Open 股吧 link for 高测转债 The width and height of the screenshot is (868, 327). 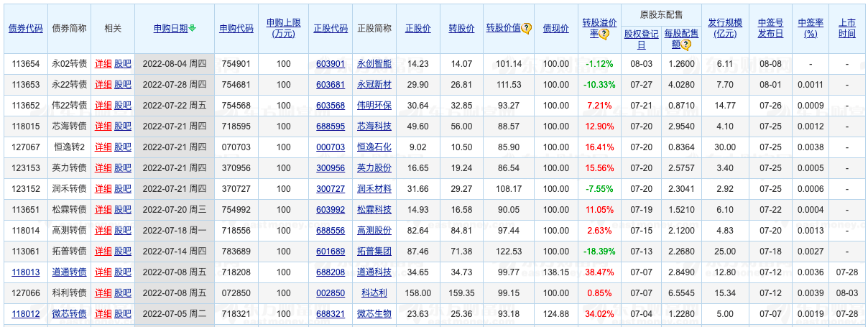point(123,231)
